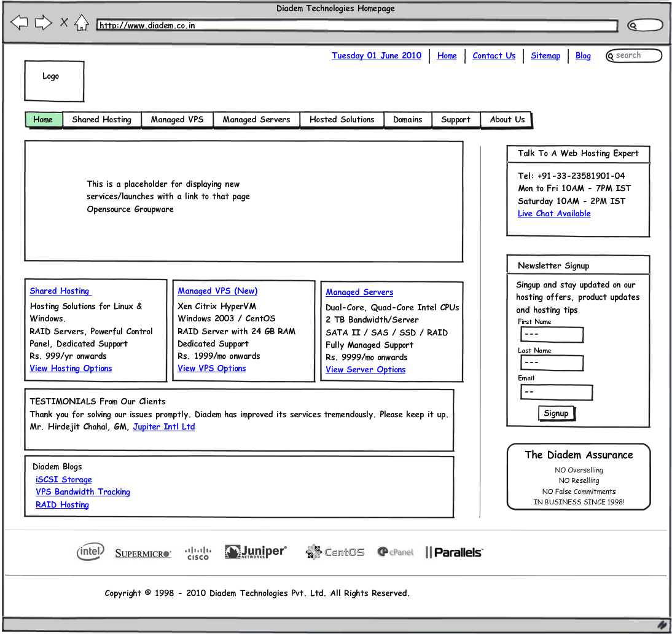Open the Managed Servers menu tab
The width and height of the screenshot is (672, 634).
[x=256, y=120]
